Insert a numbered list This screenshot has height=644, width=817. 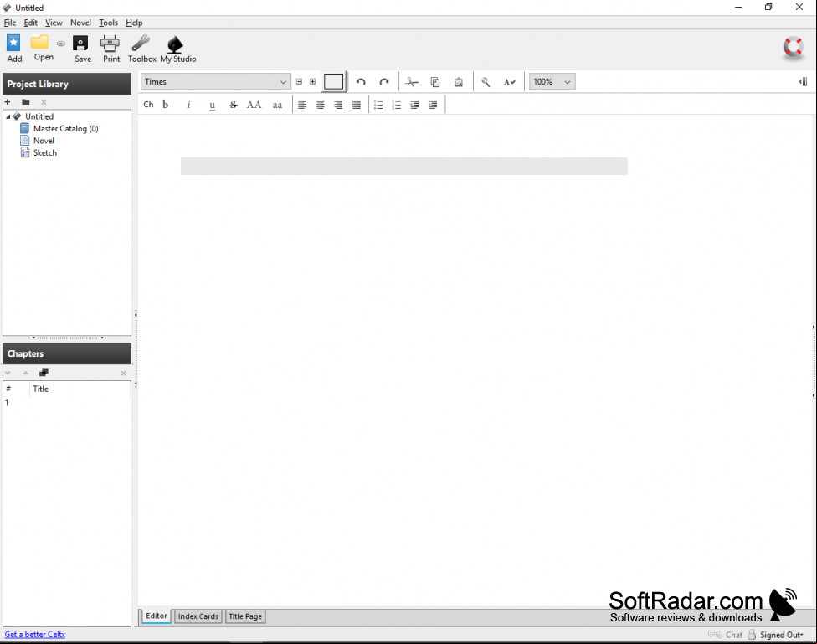coord(397,106)
